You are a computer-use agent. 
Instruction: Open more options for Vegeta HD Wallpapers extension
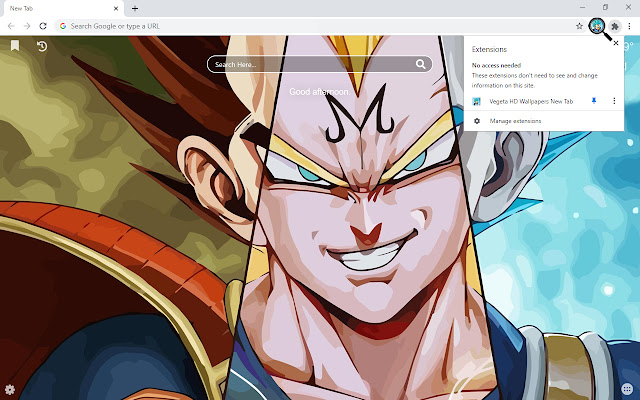point(614,101)
